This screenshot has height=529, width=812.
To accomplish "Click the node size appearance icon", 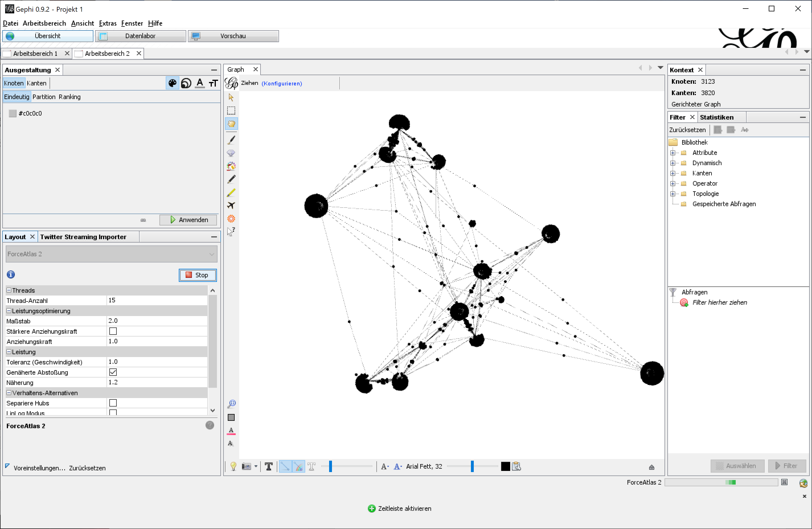I will 186,83.
